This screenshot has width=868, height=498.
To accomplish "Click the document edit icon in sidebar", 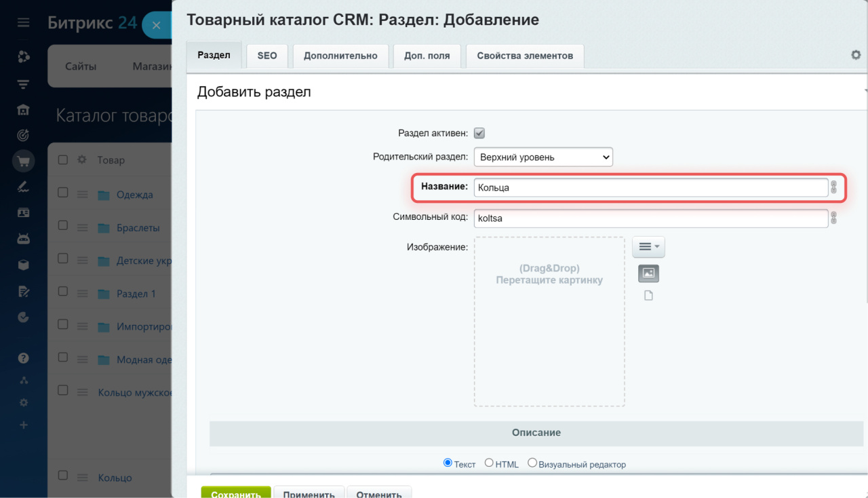I will click(x=24, y=291).
